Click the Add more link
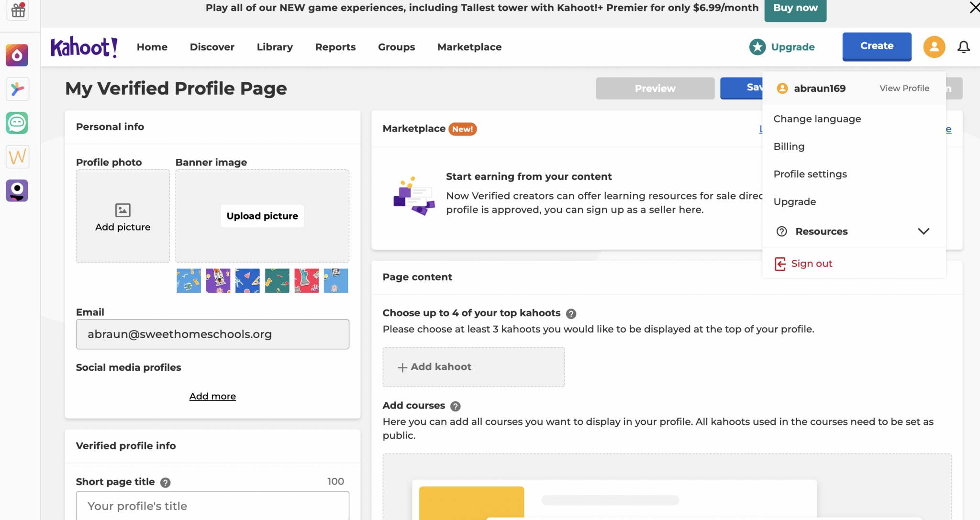Viewport: 980px width, 520px height. click(212, 396)
